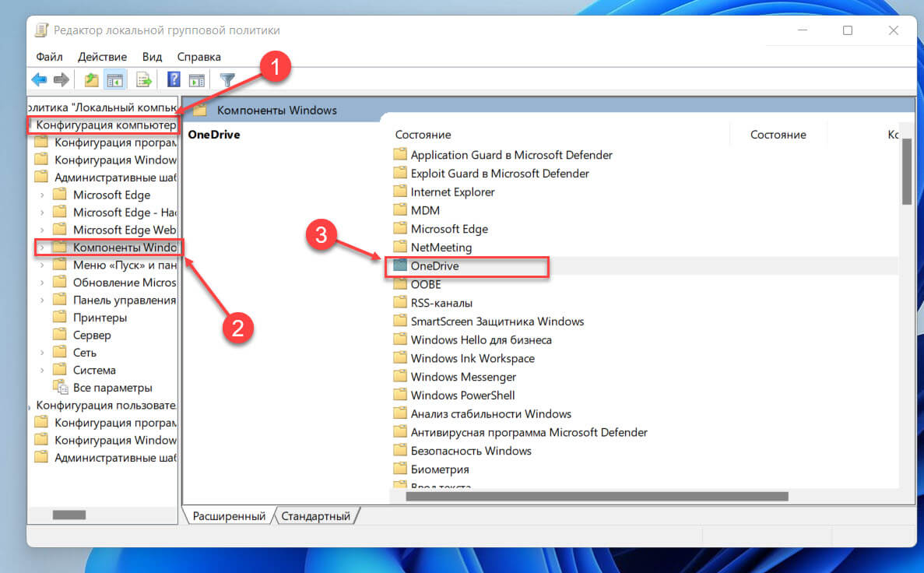The image size is (924, 573).
Task: Select Принтеры in the tree
Action: [x=100, y=318]
